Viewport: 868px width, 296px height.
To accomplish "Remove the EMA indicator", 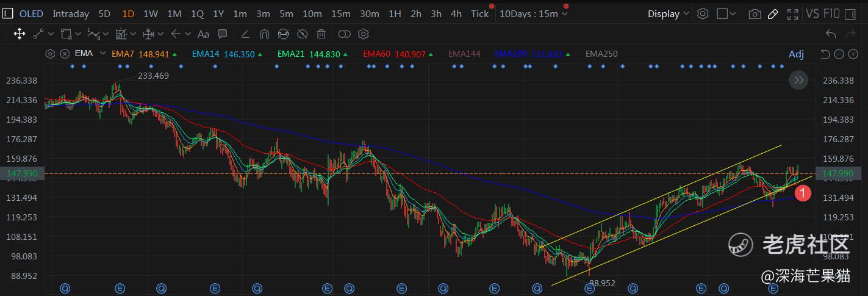I will 65,54.
